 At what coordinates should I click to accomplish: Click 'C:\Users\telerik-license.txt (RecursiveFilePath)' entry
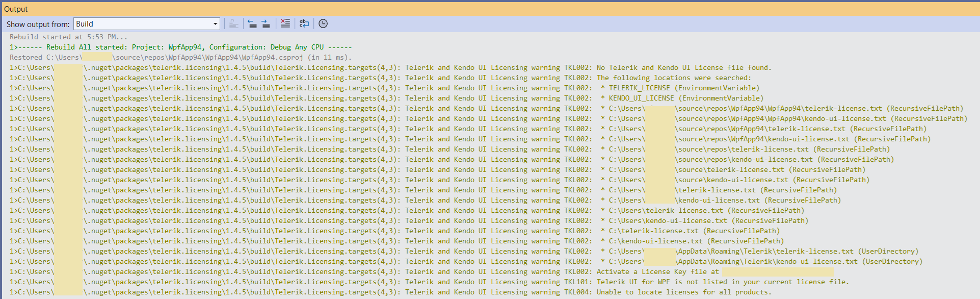click(706, 210)
